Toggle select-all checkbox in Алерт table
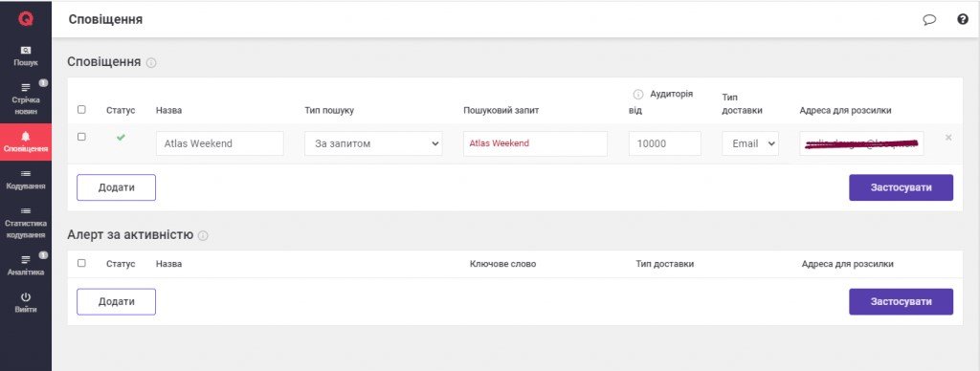 (x=81, y=263)
